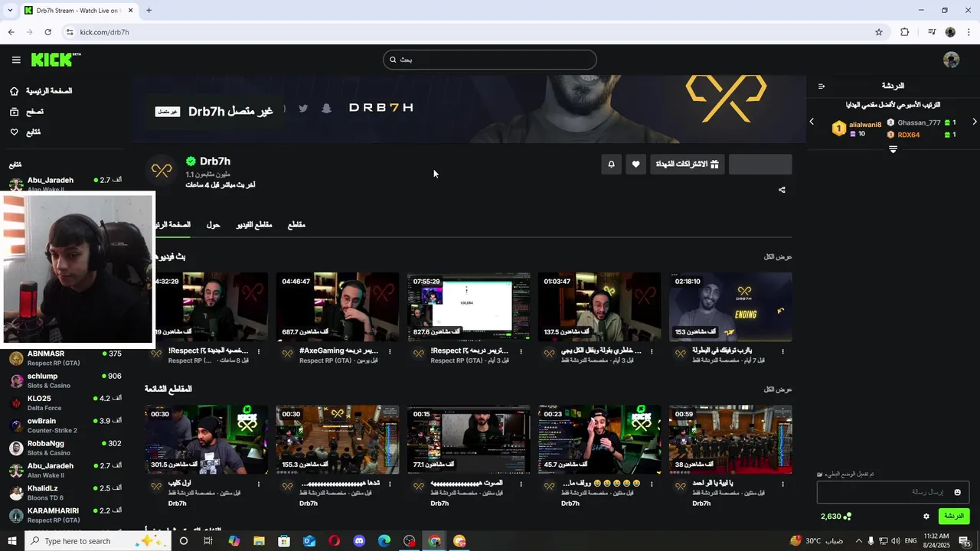Open تصفح browse in the left sidebar
Screen dimensions: 980x551
[34, 112]
